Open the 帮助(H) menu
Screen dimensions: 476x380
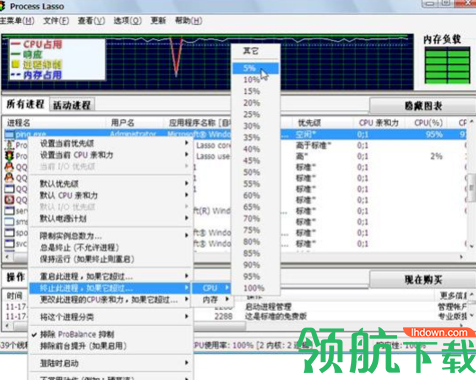(x=188, y=21)
